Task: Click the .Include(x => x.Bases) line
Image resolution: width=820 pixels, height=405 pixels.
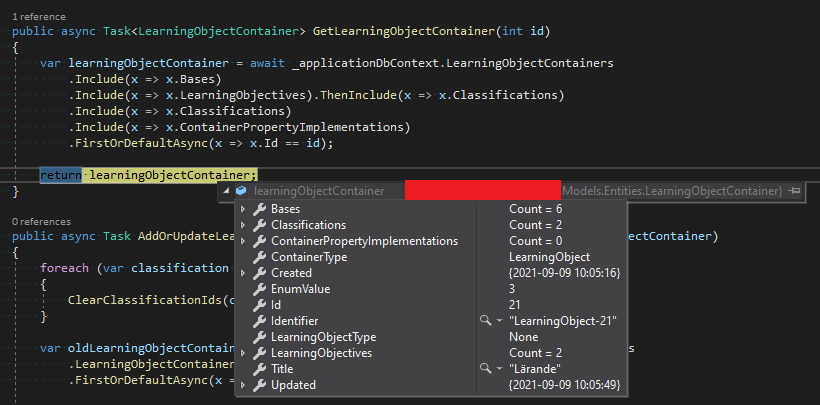Action: point(145,80)
